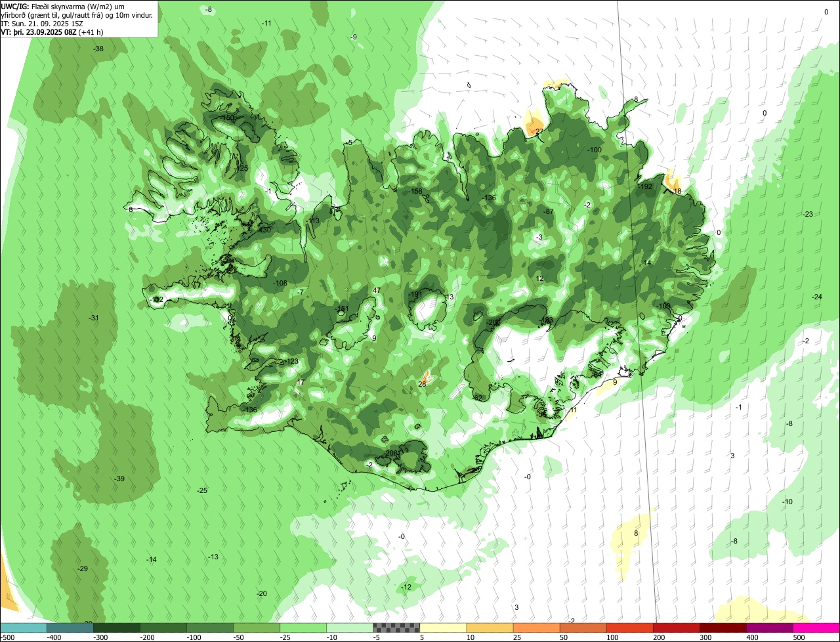840x642 pixels.
Task: Click the '-500' legend label
Action: pos(9,637)
